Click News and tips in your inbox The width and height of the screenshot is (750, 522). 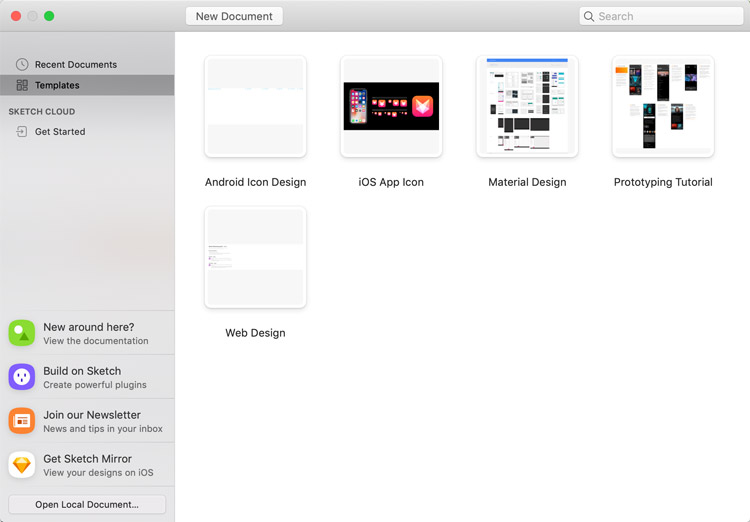[x=103, y=429]
